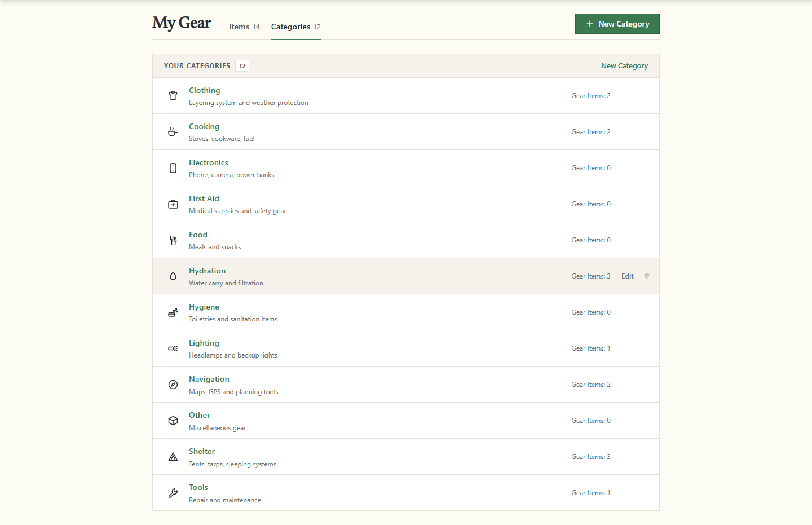Click "Layering system and weather protection" description
This screenshot has height=525, width=812.
click(249, 103)
